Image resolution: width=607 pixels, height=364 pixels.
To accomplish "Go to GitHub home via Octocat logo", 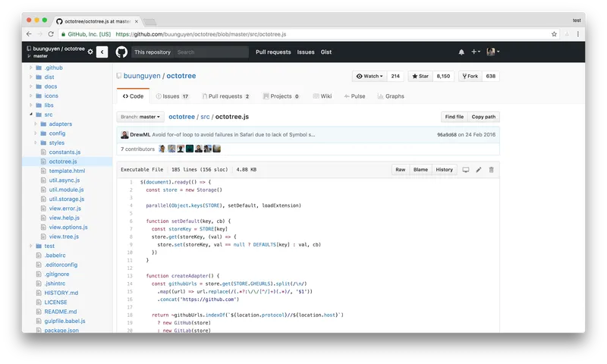I will click(x=121, y=52).
